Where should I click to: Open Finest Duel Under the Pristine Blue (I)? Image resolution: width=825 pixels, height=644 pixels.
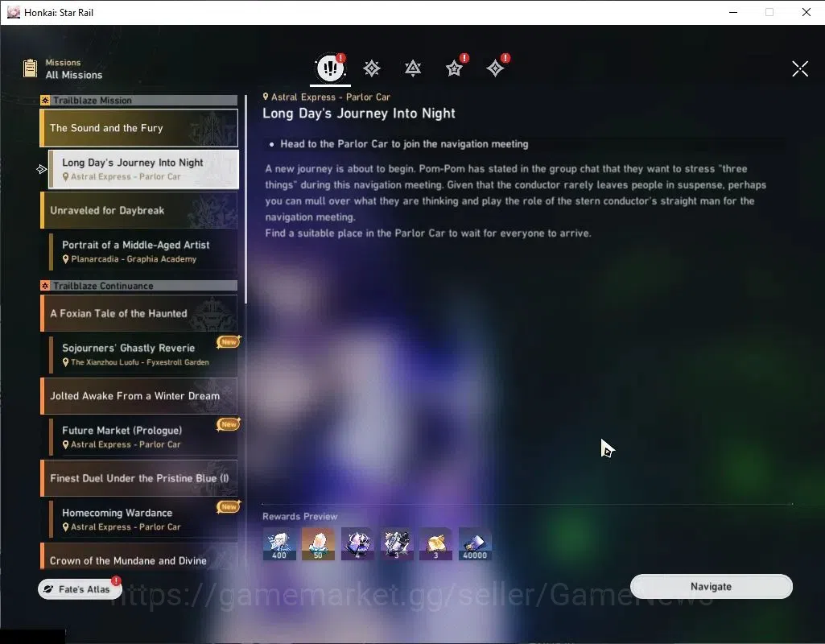tap(139, 478)
